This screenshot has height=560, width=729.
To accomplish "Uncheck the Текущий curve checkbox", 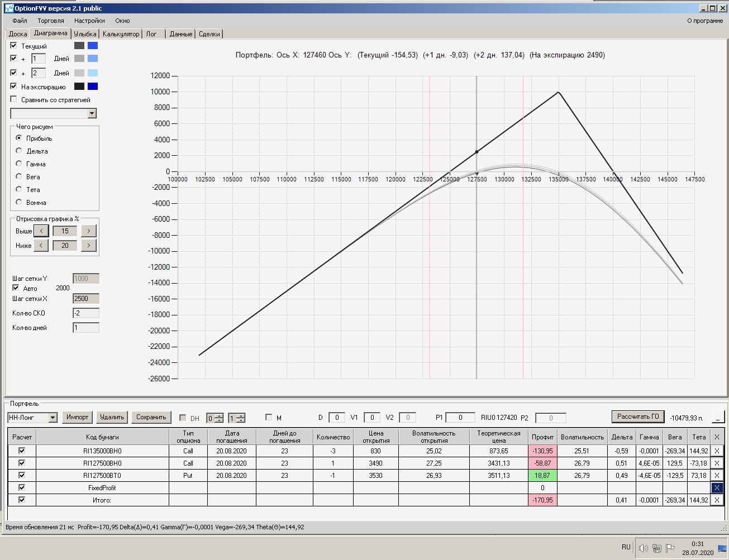I will (14, 46).
